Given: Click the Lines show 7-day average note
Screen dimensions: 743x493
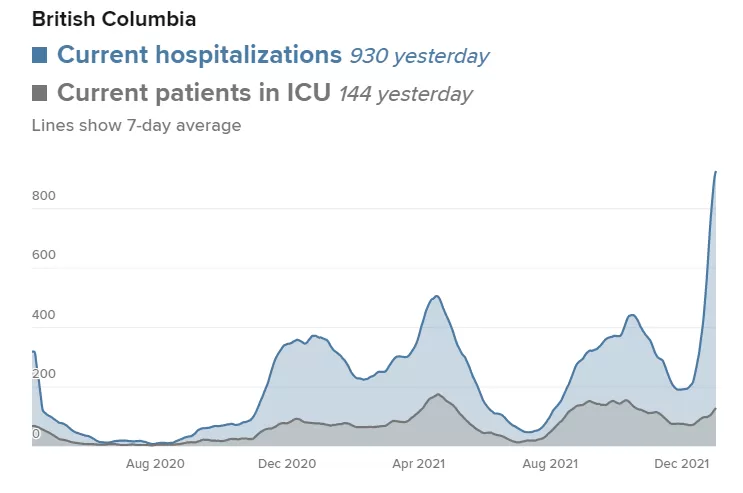Looking at the screenshot, I should (136, 126).
